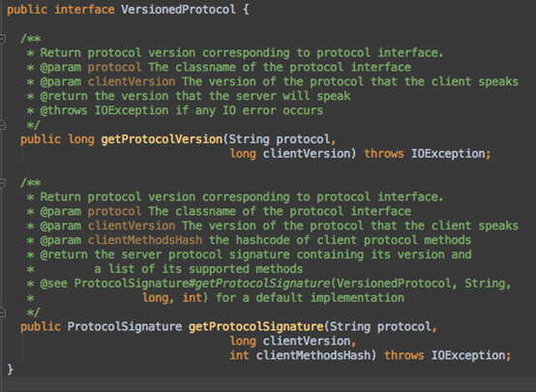Viewport: 536px width, 392px height.
Task: Click fold end marker above getProtocolSignature method
Action: tap(3, 313)
